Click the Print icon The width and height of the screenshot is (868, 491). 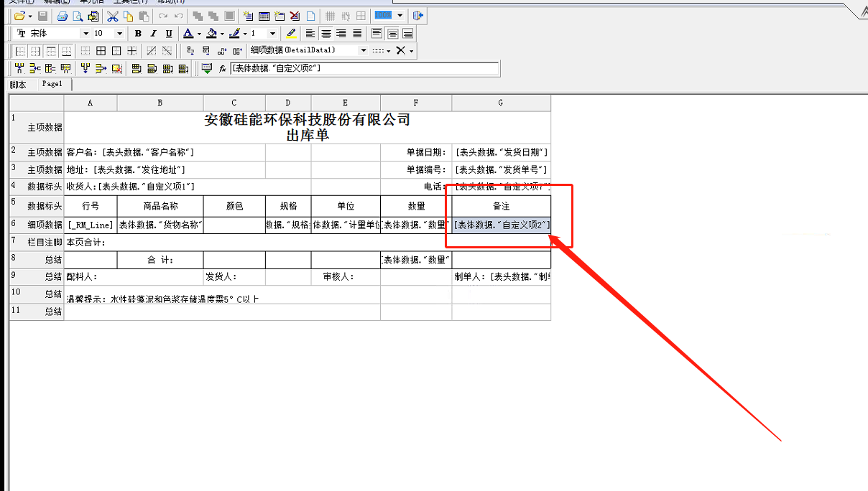coord(63,16)
